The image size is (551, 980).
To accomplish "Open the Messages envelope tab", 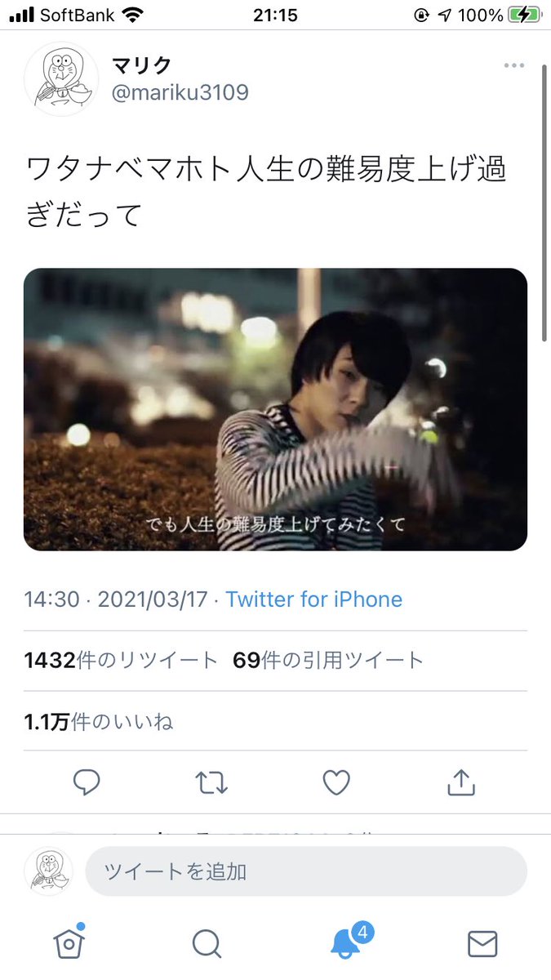I will (482, 944).
